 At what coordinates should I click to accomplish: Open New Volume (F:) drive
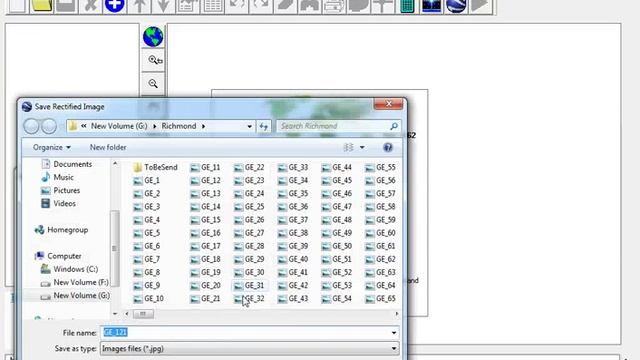(75, 282)
